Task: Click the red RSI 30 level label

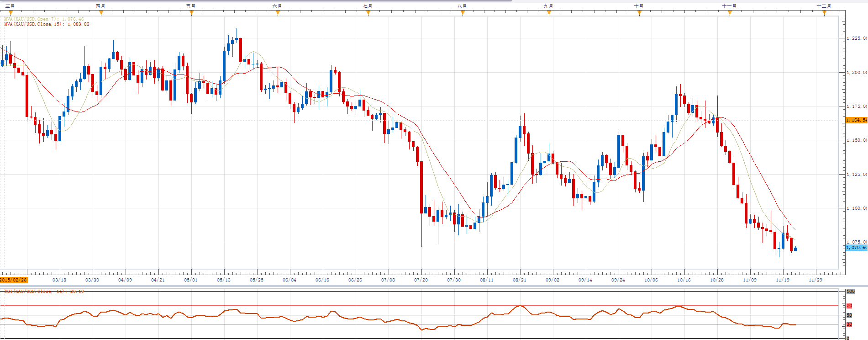Action: point(849,324)
